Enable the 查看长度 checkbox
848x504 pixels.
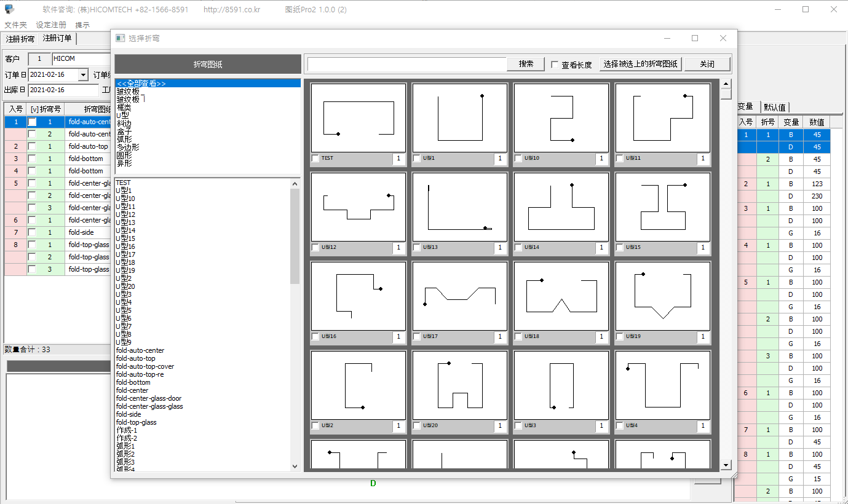555,65
